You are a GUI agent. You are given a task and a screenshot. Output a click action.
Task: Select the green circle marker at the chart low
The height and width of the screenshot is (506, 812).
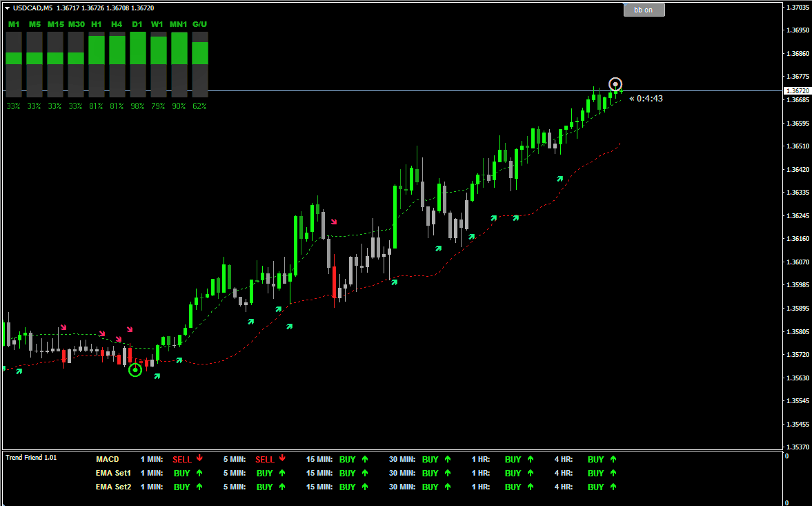(x=135, y=370)
